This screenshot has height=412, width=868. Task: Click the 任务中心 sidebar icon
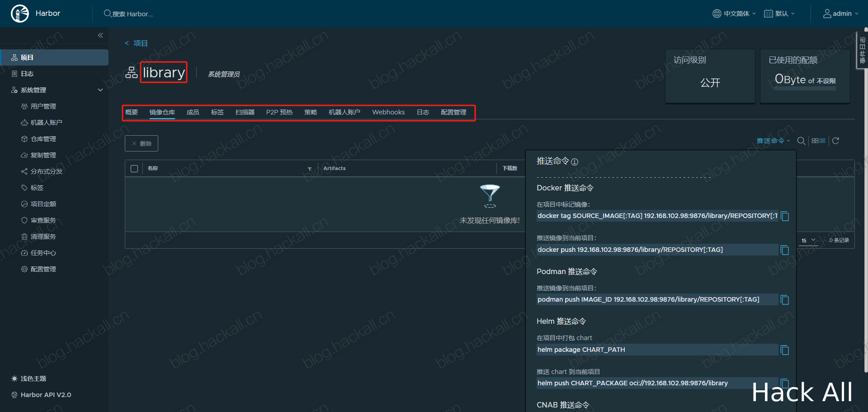click(24, 253)
